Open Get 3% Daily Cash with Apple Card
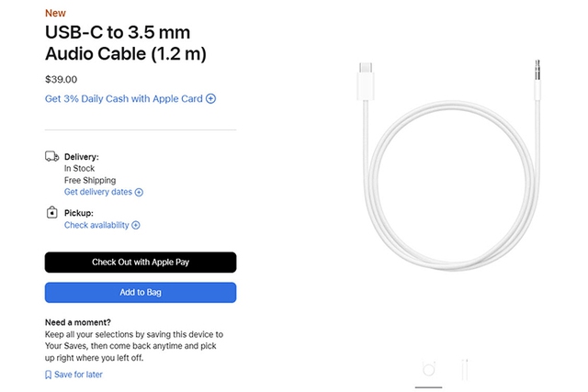Screen dimensions: 588x392 (130, 98)
